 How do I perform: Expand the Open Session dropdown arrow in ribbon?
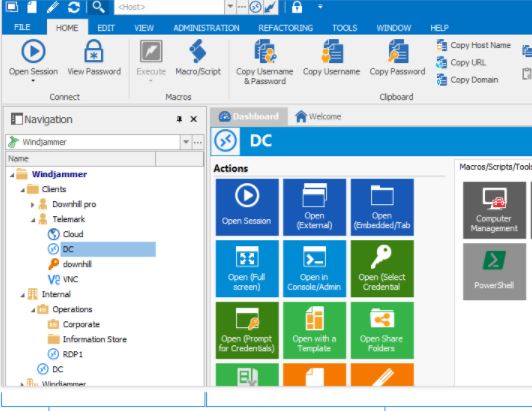pos(33,81)
